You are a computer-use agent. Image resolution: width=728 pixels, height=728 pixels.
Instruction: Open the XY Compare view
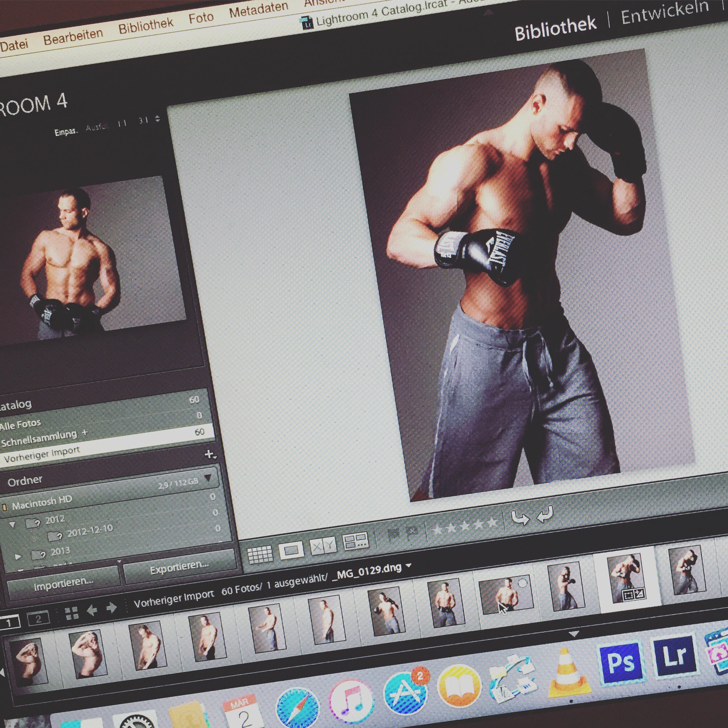click(x=323, y=546)
